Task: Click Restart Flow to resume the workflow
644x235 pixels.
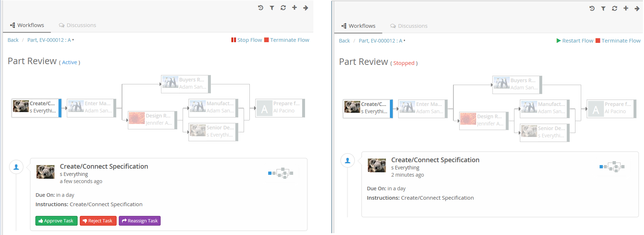Action: [x=575, y=41]
